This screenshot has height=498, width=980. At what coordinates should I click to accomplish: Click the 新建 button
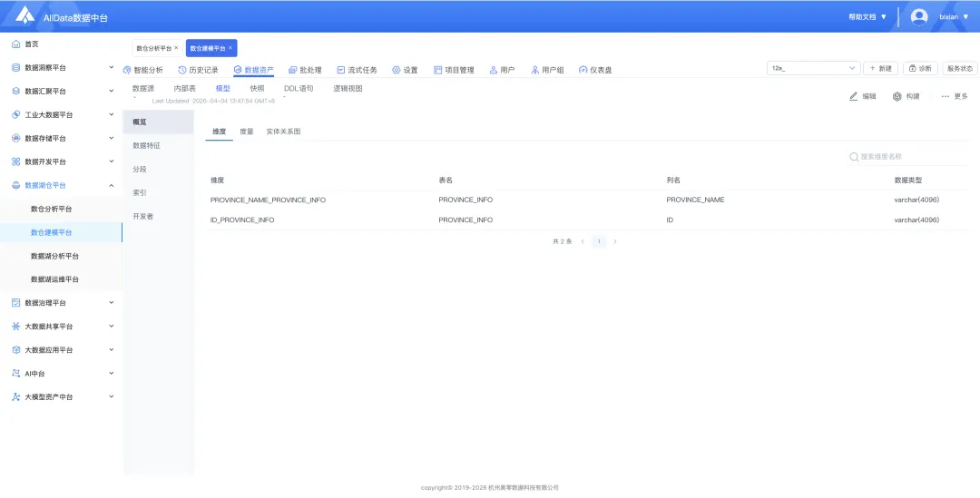pos(880,68)
